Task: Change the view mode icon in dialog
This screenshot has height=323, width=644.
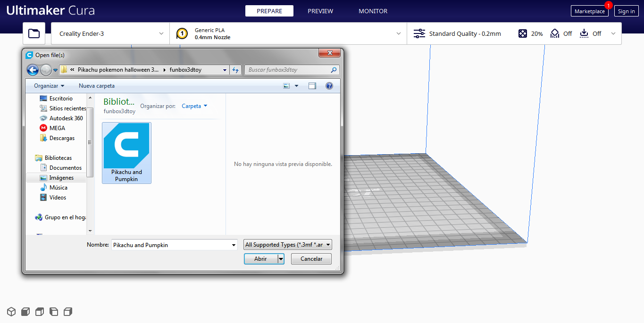Action: [286, 86]
